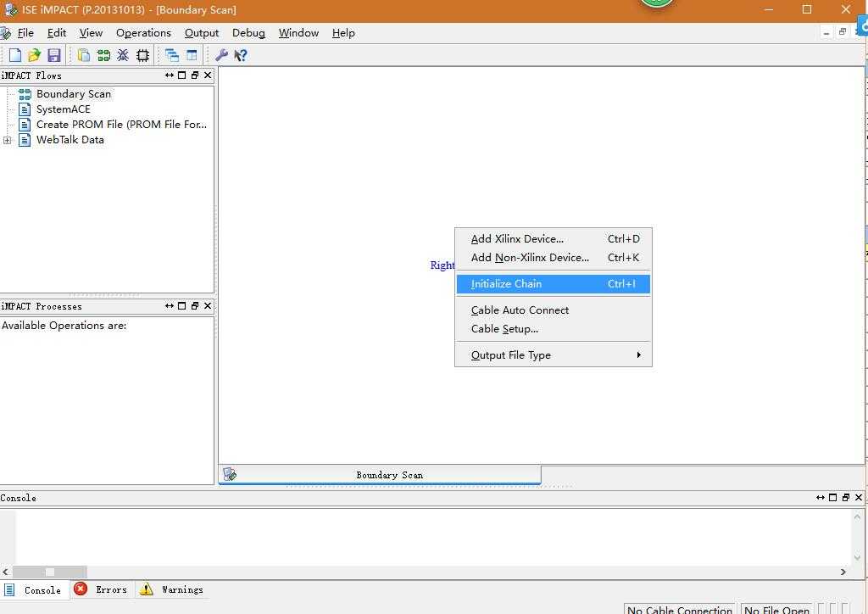Restore the inner Boundary Scan document window

point(843,32)
